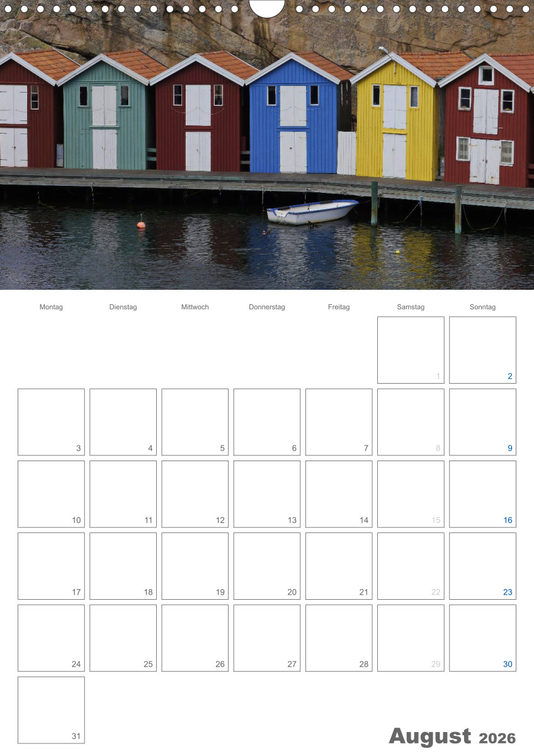The width and height of the screenshot is (534, 756).
Task: Click the day cell numbered 12
Action: pyautogui.click(x=195, y=494)
